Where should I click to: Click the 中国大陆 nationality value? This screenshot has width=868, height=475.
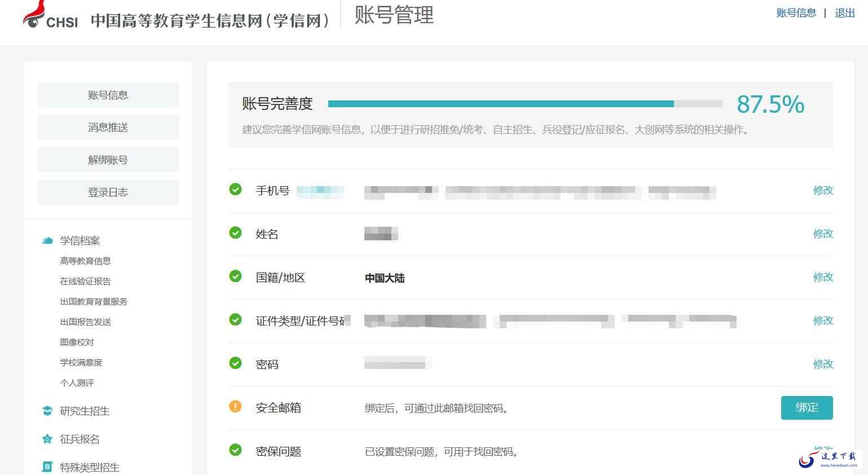pyautogui.click(x=385, y=278)
